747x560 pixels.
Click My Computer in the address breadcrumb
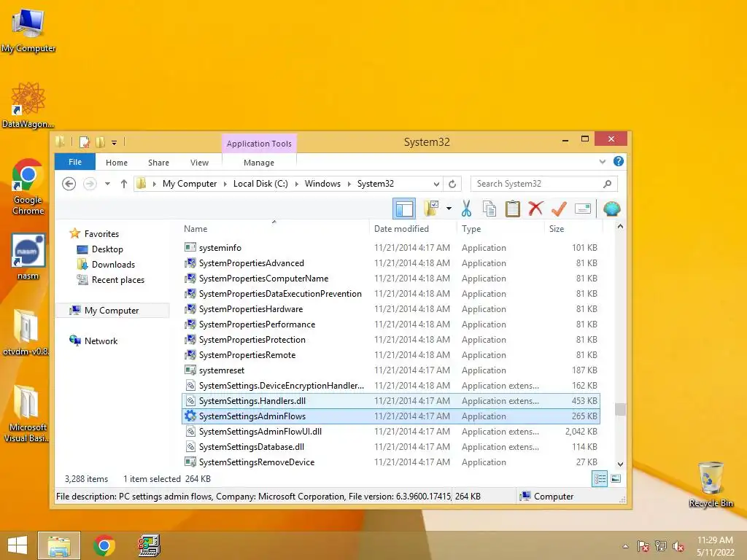(190, 184)
